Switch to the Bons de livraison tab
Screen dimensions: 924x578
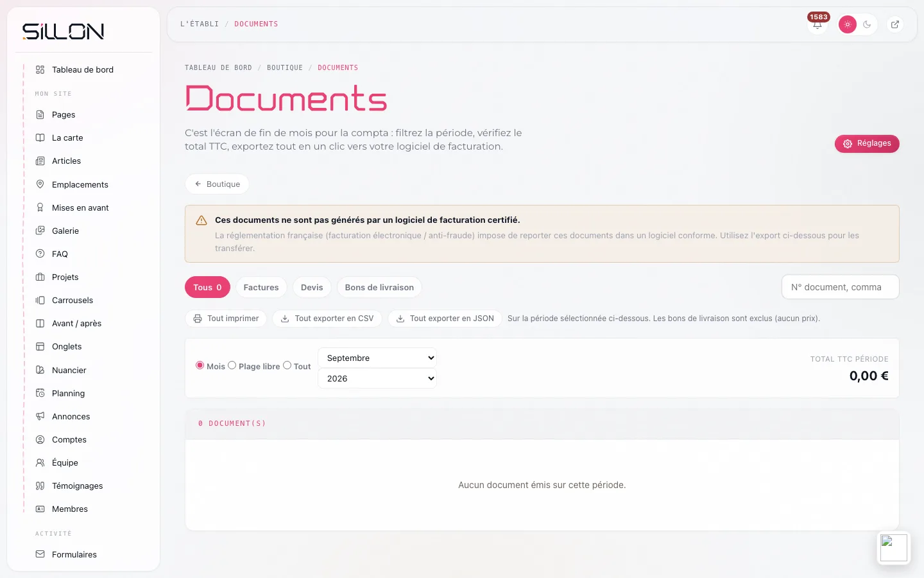379,287
